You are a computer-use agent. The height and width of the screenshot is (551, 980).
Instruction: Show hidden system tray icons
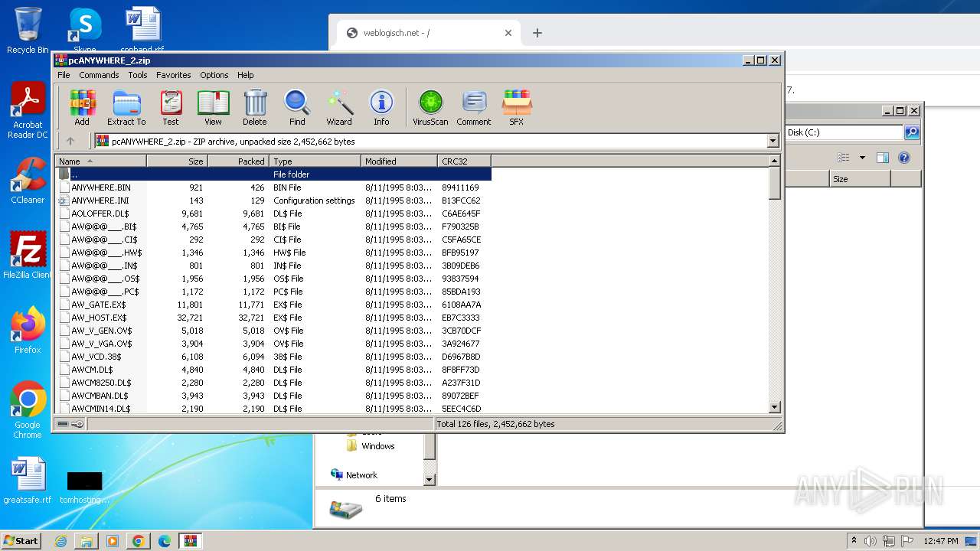coord(854,541)
